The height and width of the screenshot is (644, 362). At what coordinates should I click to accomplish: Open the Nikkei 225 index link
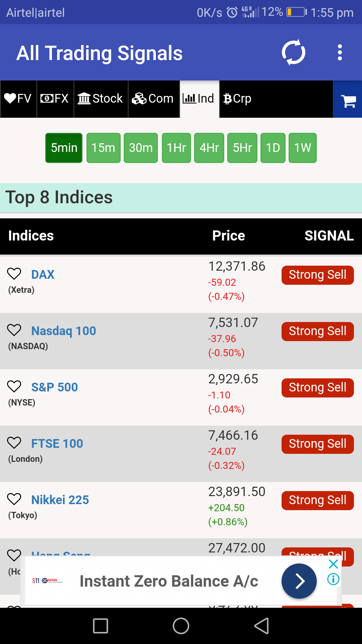point(60,500)
